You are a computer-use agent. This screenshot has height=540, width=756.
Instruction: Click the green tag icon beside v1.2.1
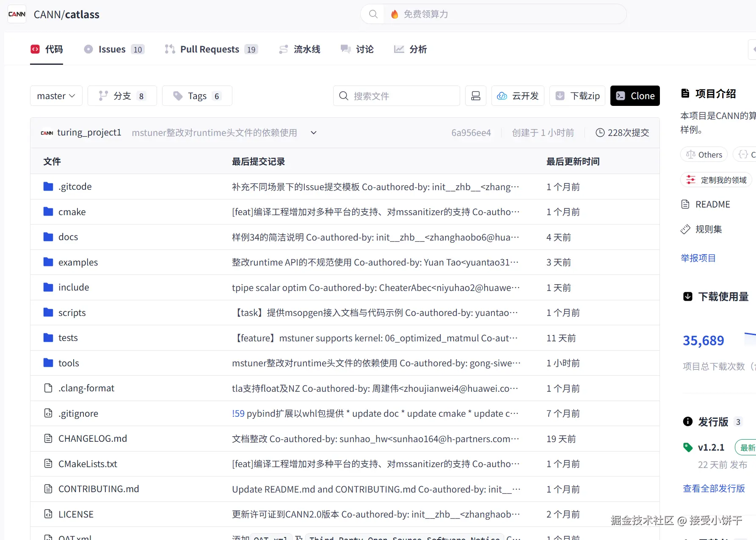click(688, 447)
